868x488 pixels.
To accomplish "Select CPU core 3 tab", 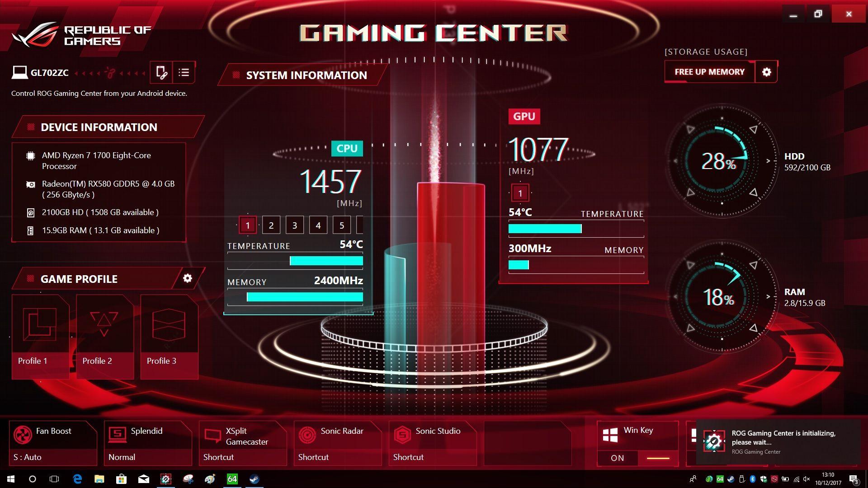I will pyautogui.click(x=295, y=225).
